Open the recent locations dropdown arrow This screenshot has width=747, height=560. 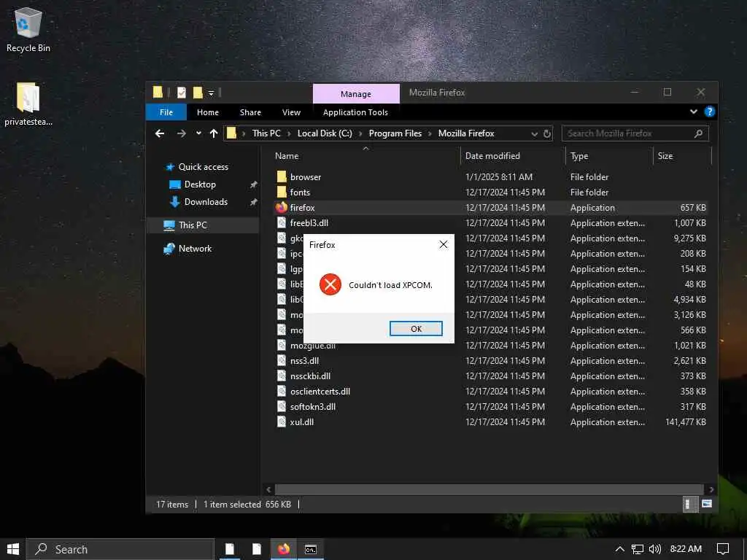point(198,134)
